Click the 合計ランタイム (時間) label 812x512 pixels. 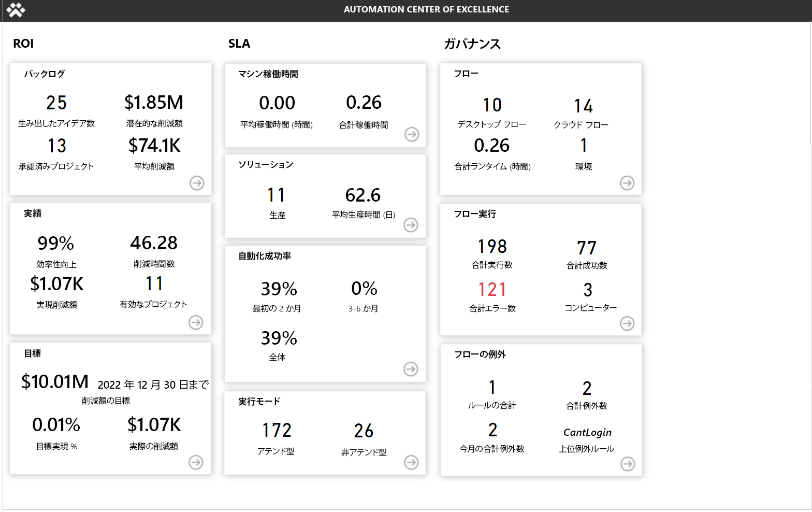pos(492,166)
